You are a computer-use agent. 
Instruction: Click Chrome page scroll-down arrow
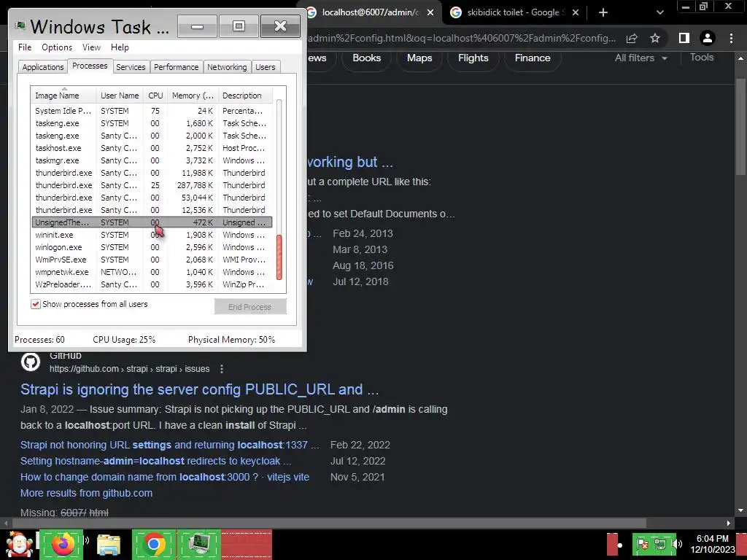pyautogui.click(x=741, y=510)
